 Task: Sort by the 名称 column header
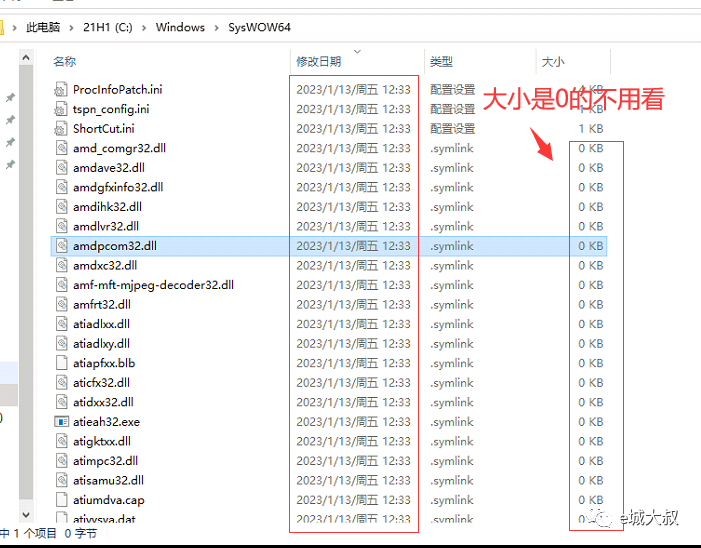tap(65, 62)
